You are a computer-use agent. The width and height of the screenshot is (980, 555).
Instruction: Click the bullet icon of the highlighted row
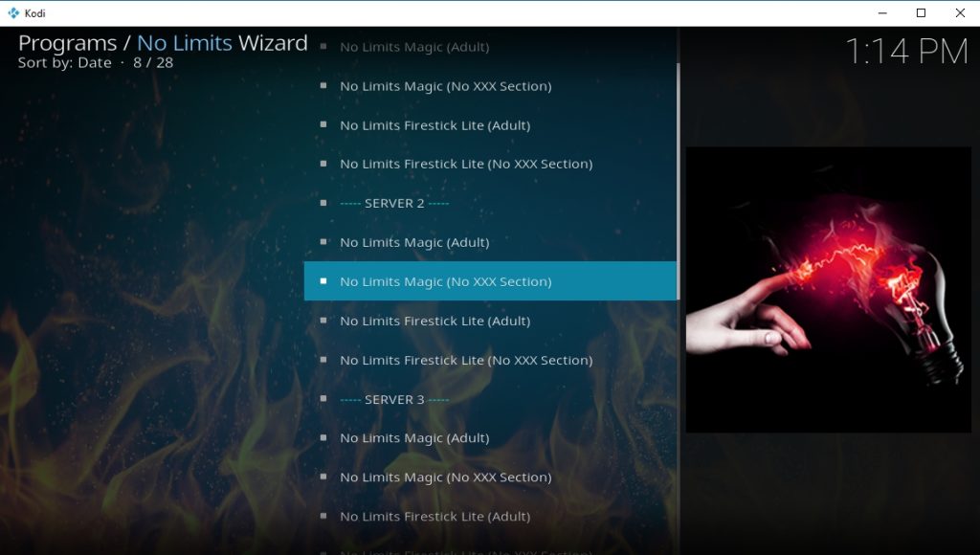coord(323,280)
